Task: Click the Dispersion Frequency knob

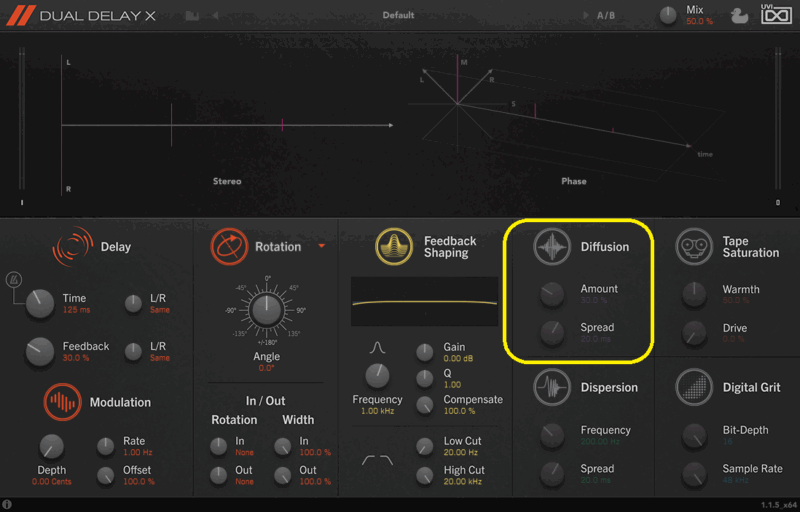Action: tap(552, 436)
